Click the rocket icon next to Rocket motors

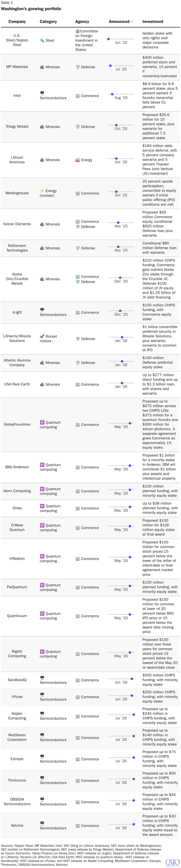coord(42,336)
